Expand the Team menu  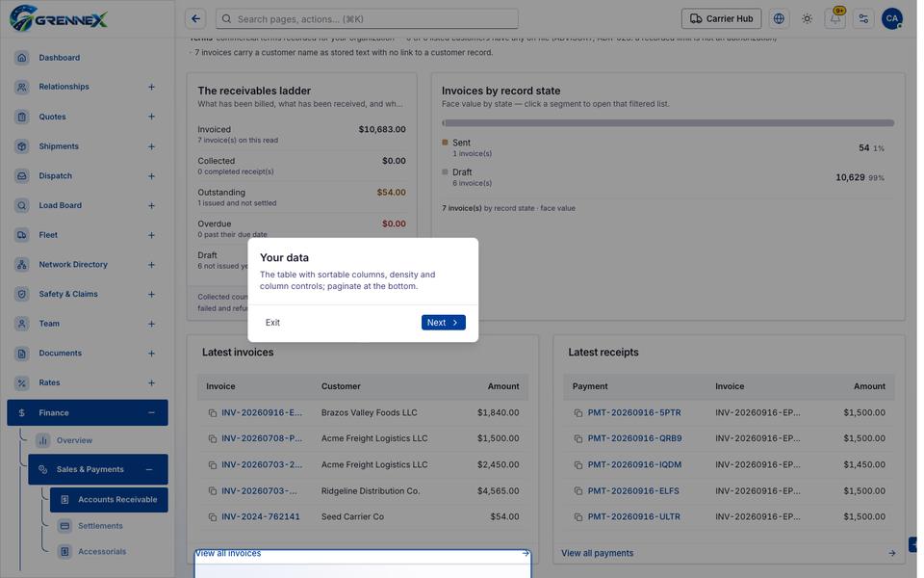click(151, 324)
